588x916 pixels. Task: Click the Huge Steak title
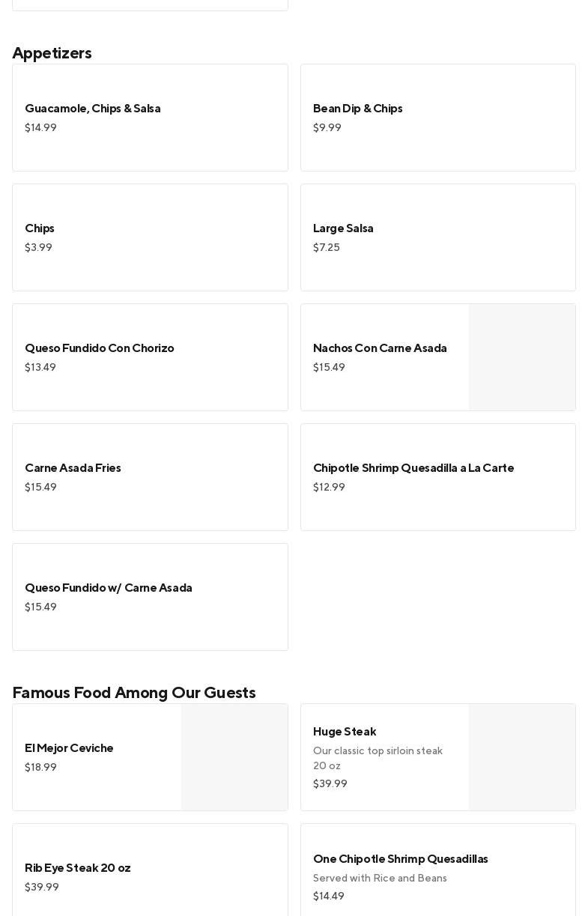pyautogui.click(x=345, y=732)
